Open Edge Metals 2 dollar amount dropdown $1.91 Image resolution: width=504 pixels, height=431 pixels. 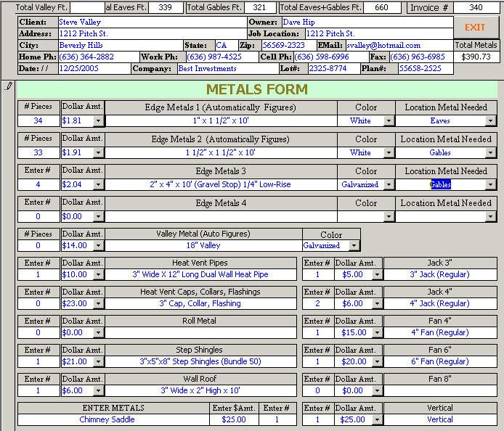[98, 152]
